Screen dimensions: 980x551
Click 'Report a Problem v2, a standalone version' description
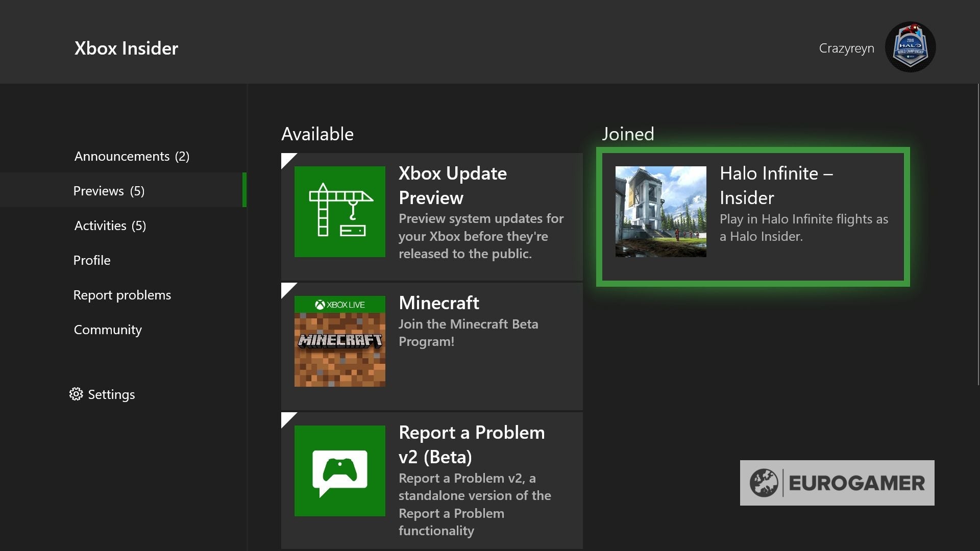[475, 505]
